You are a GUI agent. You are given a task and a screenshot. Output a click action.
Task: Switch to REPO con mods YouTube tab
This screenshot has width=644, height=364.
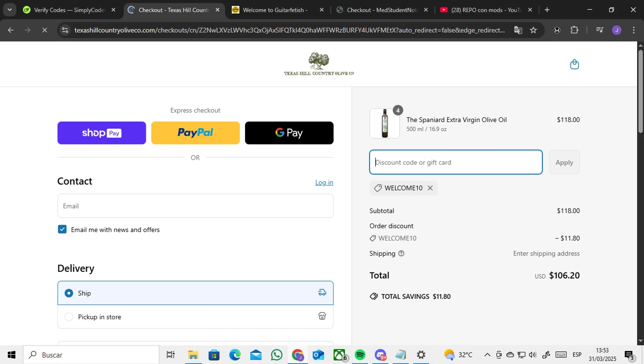pyautogui.click(x=486, y=10)
